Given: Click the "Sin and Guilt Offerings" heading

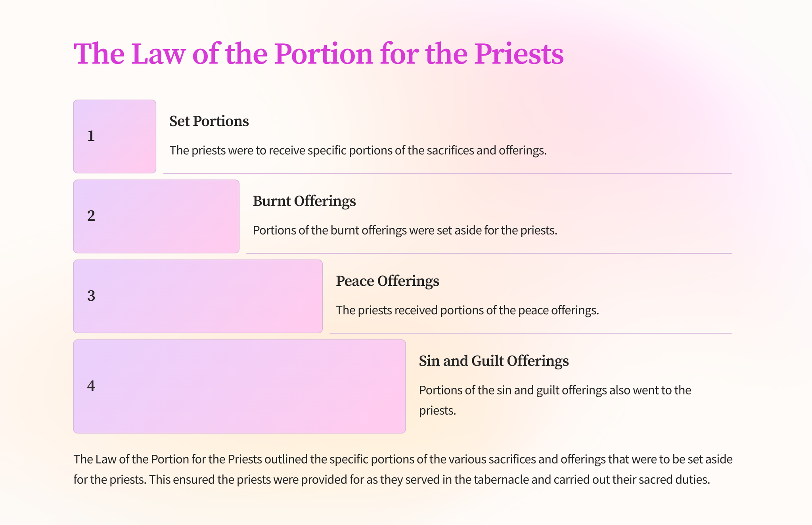Looking at the screenshot, I should tap(494, 361).
